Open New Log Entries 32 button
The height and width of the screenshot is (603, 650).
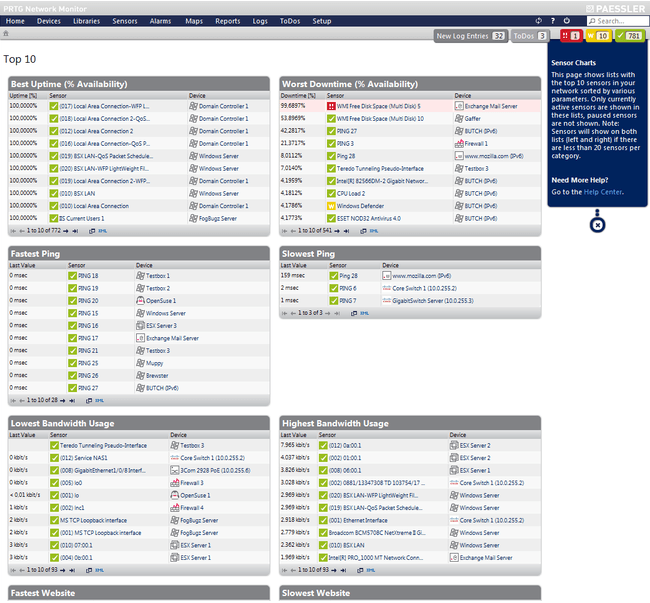(x=471, y=36)
